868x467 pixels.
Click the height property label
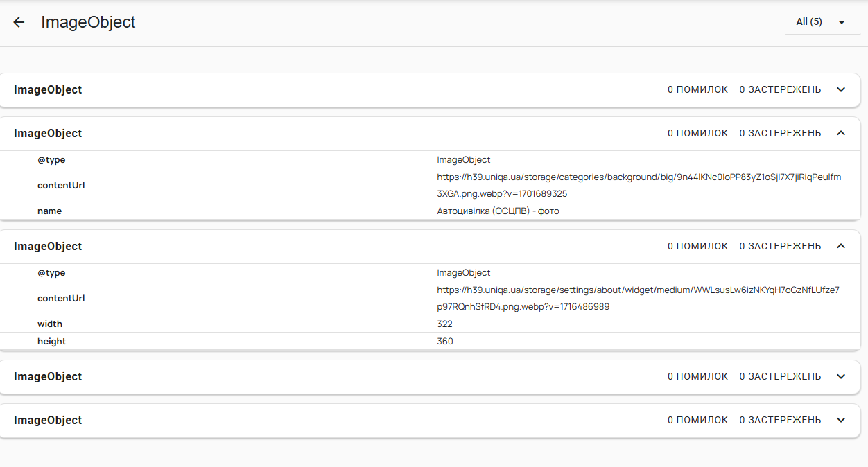pos(51,342)
